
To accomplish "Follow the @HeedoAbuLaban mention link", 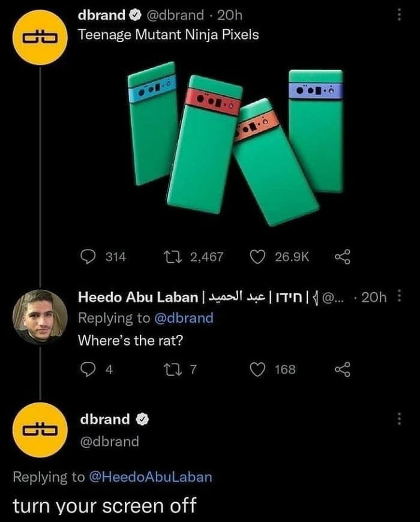I will coord(151,477).
